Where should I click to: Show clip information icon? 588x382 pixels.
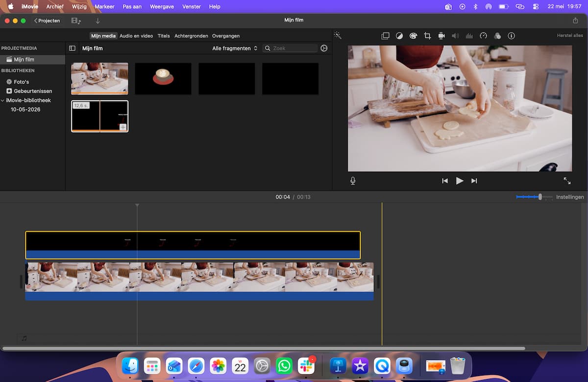[511, 36]
